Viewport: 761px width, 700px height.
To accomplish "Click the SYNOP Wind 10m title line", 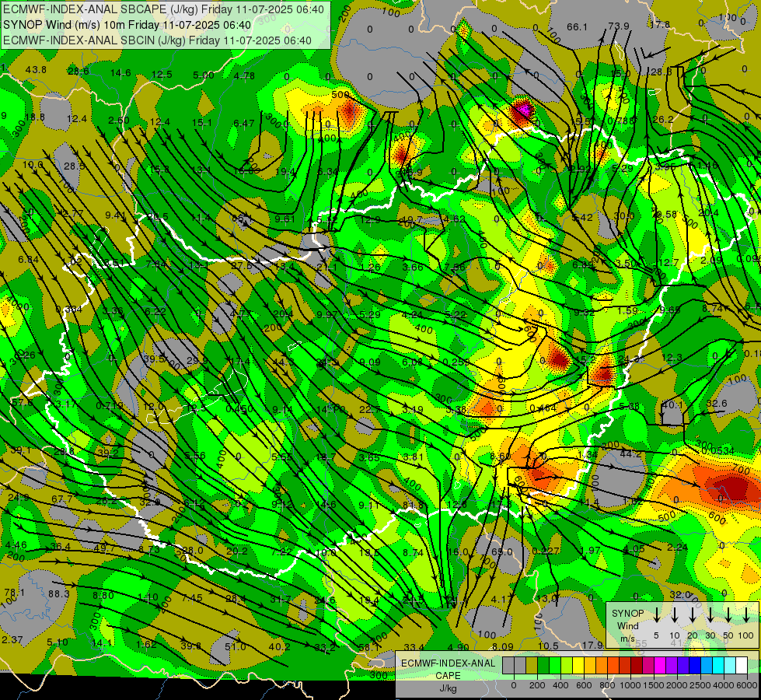I will [127, 25].
